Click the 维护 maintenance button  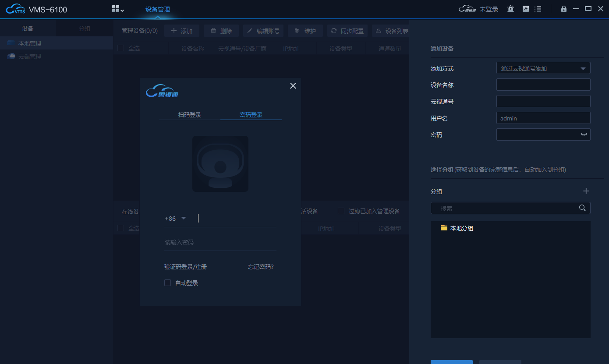pos(305,31)
